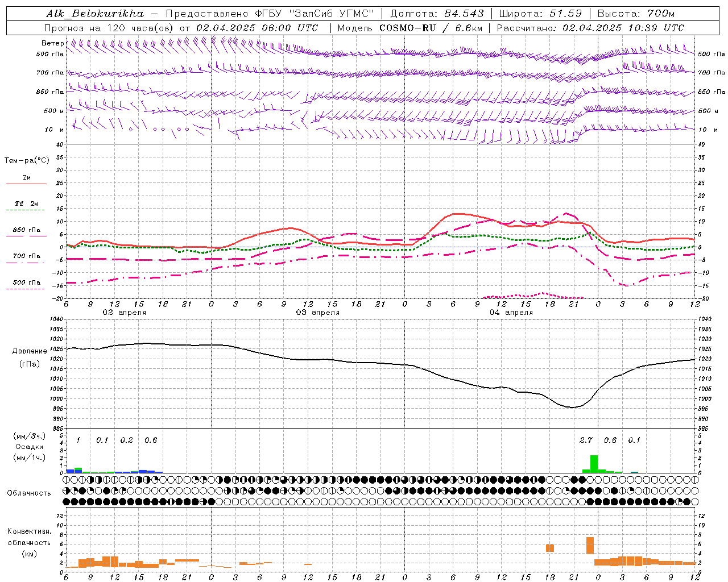Click the 'Тем-ра(°C)' temperature label
This screenshot has height=582, width=728.
click(27, 161)
